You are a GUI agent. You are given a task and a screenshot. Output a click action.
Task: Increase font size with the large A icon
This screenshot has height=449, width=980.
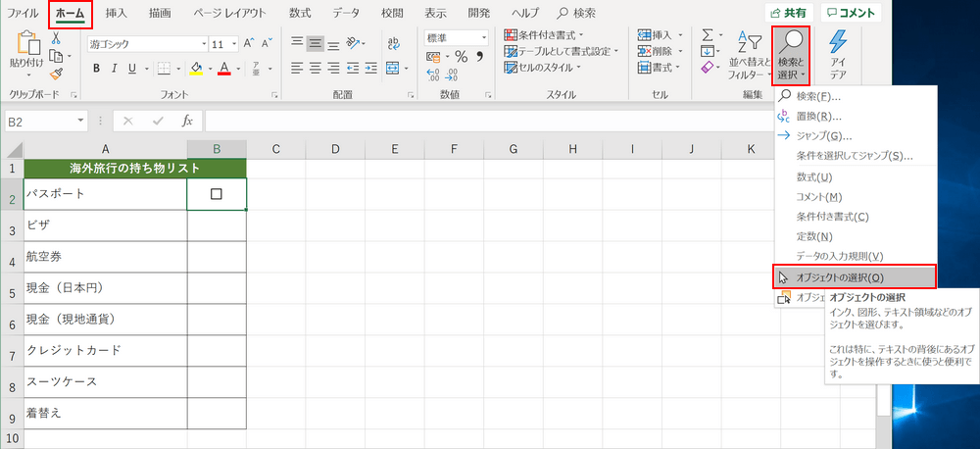point(249,44)
